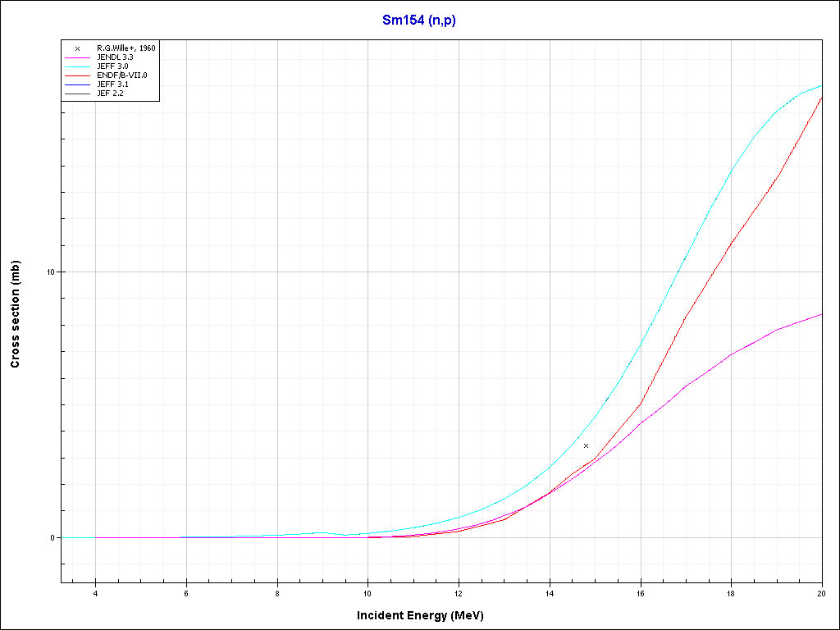The height and width of the screenshot is (630, 840).
Task: Click the cyan curve's end at 20 MeV
Action: pyautogui.click(x=820, y=85)
